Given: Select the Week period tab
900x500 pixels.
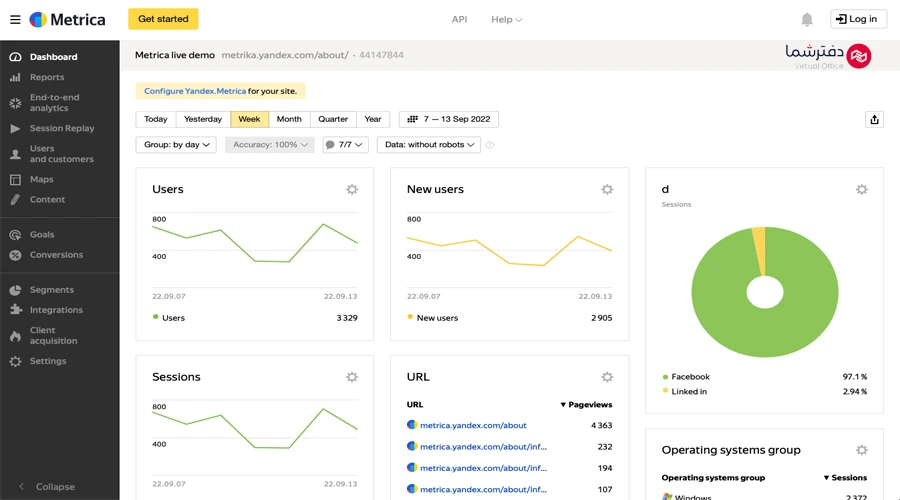Looking at the screenshot, I should click(249, 119).
